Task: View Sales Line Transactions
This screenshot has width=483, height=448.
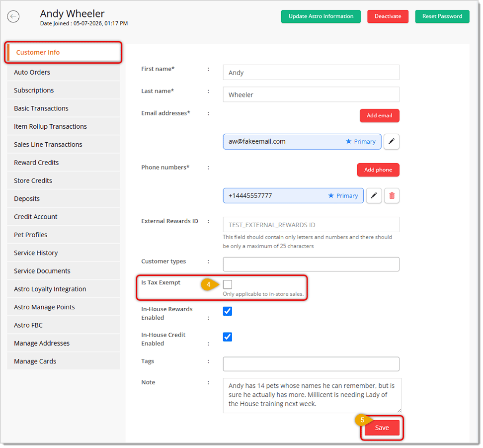Action: [64, 145]
